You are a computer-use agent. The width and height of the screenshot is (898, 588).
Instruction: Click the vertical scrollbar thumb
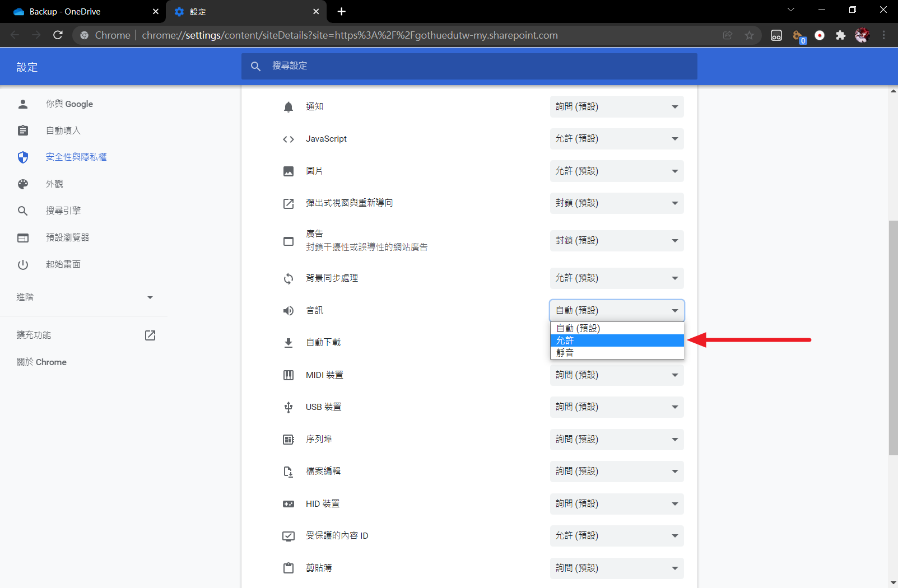click(893, 336)
